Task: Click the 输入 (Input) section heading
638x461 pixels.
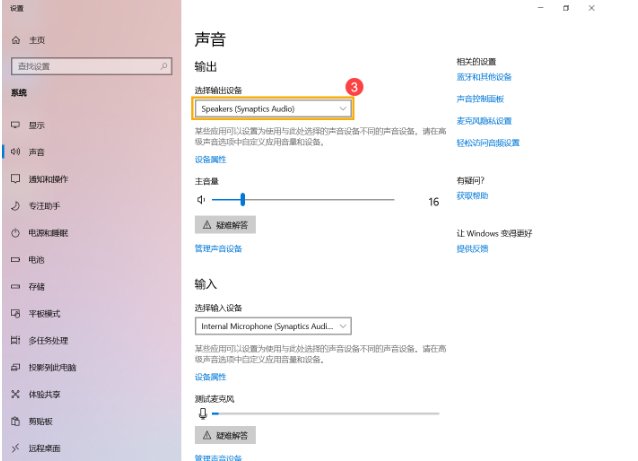Action: [206, 284]
